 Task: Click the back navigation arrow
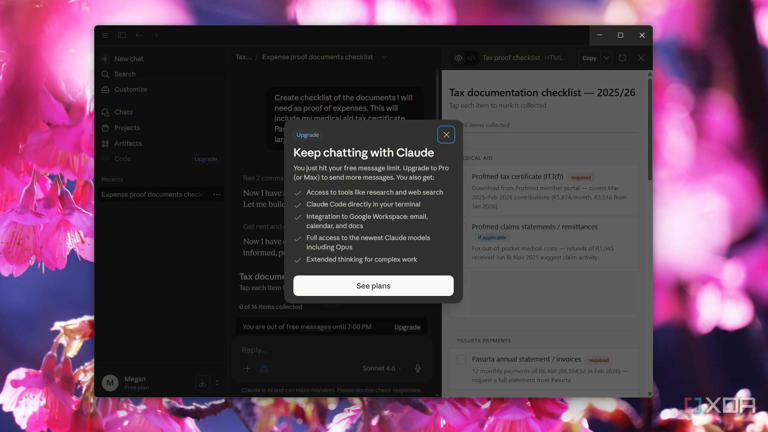coord(139,35)
